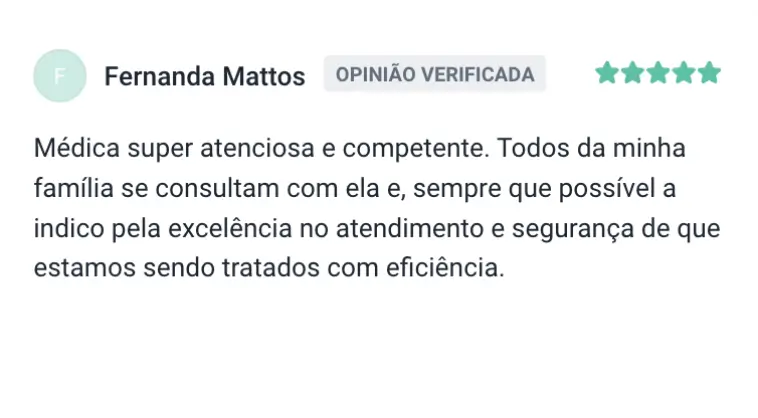Click the fifth rating star

click(709, 73)
